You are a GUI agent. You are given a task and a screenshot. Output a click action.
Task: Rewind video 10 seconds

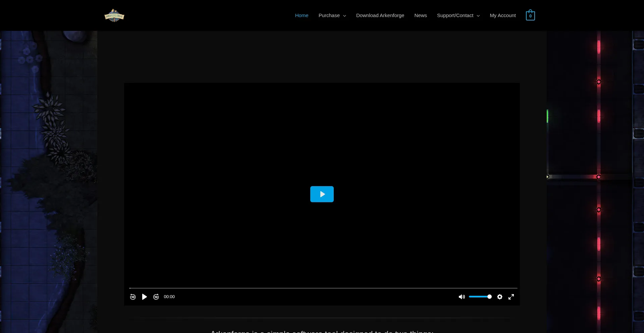coord(133,297)
